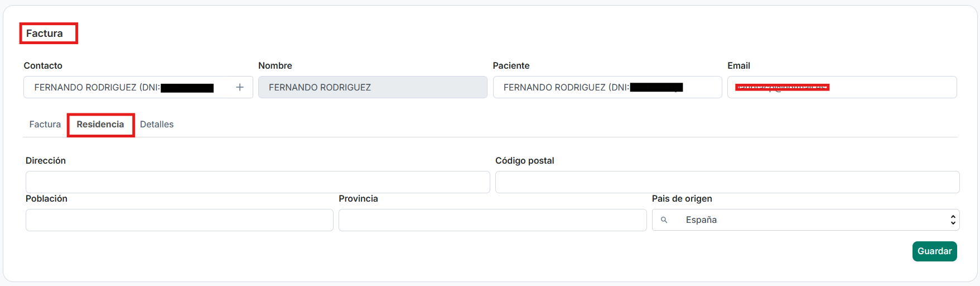Click the greyed Nombre field
The image size is (980, 286).
(372, 87)
